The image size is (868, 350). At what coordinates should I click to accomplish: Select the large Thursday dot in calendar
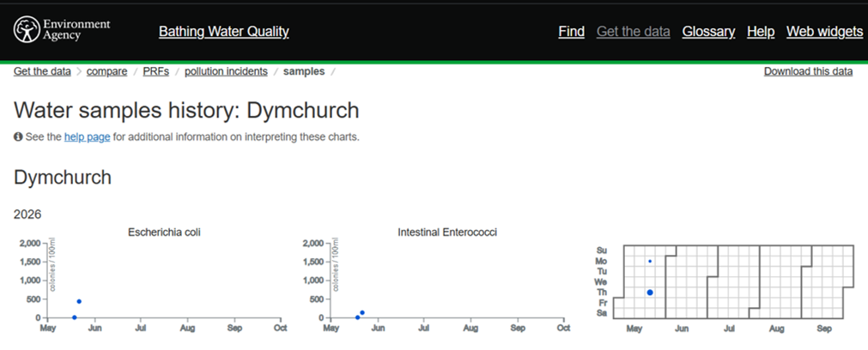coord(650,293)
